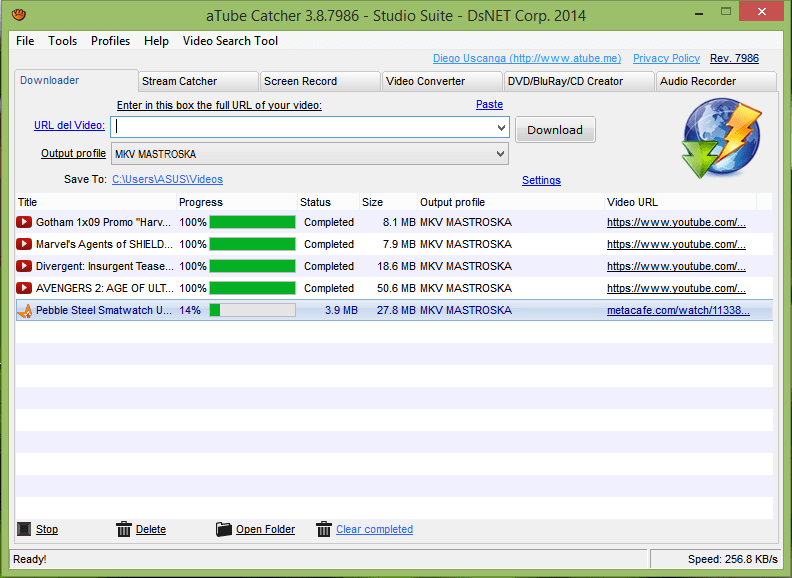Sort by the Output profile column header

(x=511, y=202)
